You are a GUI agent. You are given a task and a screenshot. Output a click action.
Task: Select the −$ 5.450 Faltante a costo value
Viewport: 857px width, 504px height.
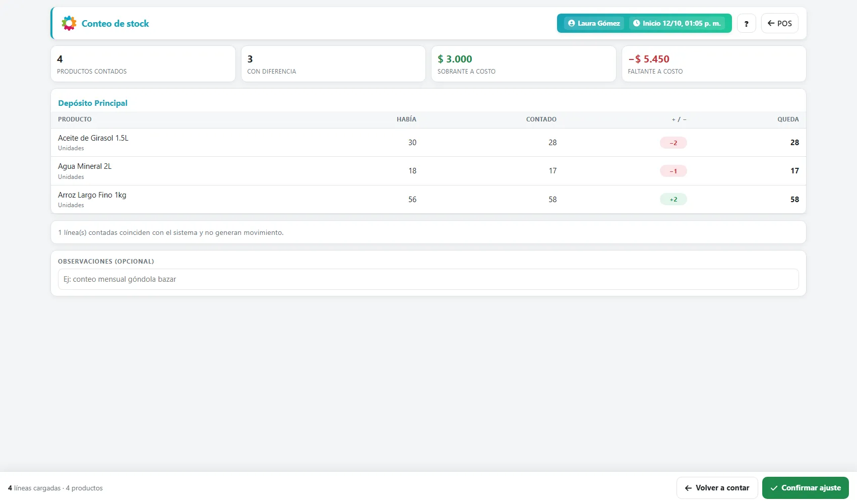pos(649,59)
